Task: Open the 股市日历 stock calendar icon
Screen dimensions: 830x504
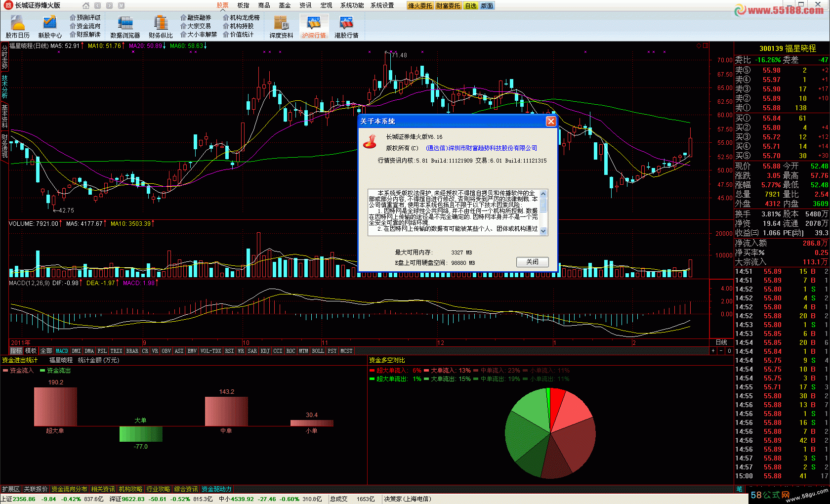Action: tap(17, 26)
